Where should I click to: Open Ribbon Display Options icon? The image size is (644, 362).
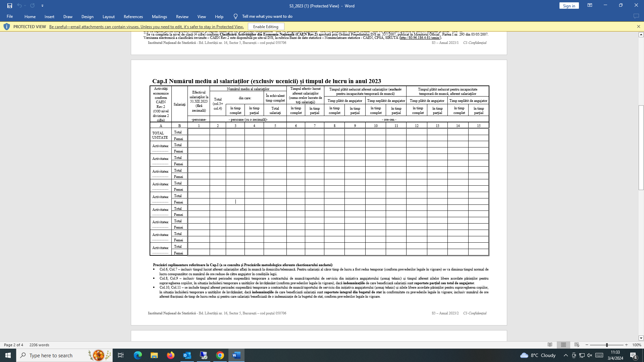(590, 5)
